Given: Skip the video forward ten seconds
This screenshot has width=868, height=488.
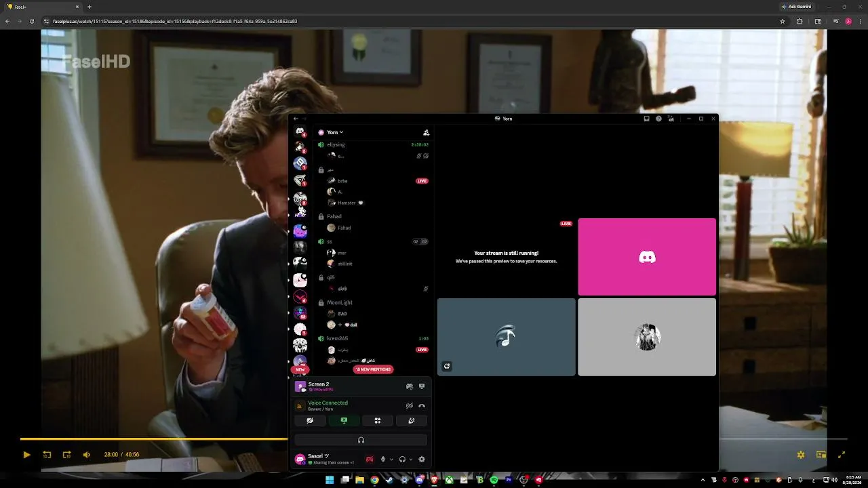Looking at the screenshot, I should [x=66, y=455].
